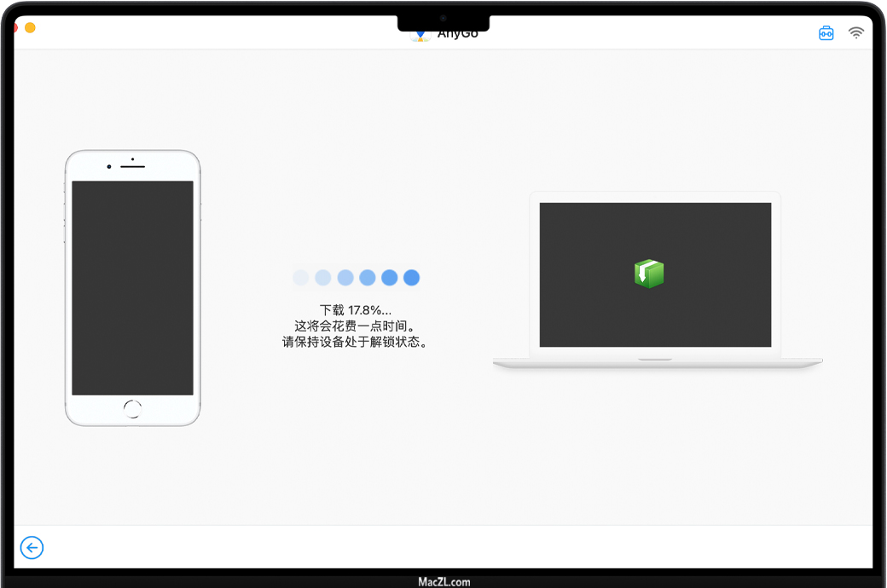Select the '这将会花费一点时间。' text
The height and width of the screenshot is (588, 887).
(x=356, y=326)
